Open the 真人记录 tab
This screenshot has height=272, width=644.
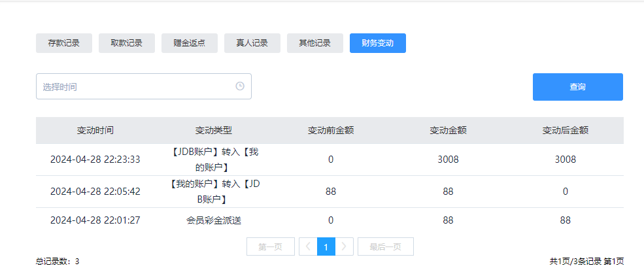click(252, 43)
